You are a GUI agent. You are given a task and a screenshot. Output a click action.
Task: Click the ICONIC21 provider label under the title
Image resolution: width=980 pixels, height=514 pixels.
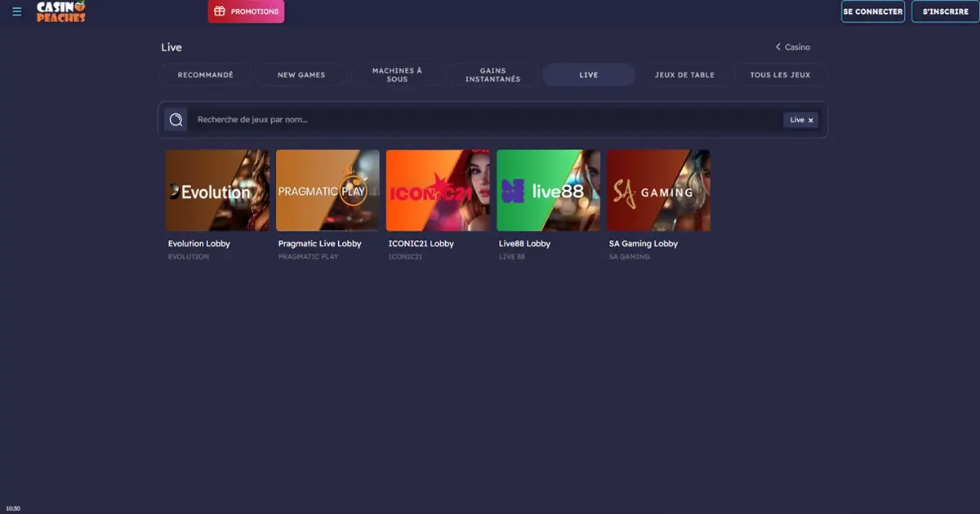(406, 257)
